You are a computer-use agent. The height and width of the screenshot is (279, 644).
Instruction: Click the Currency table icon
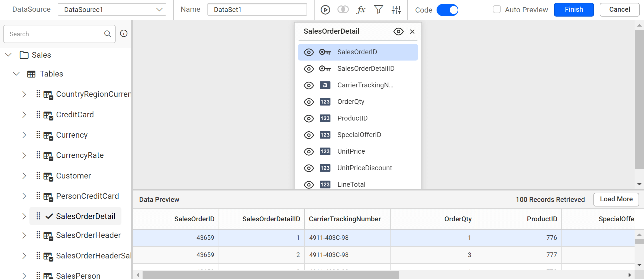click(48, 136)
